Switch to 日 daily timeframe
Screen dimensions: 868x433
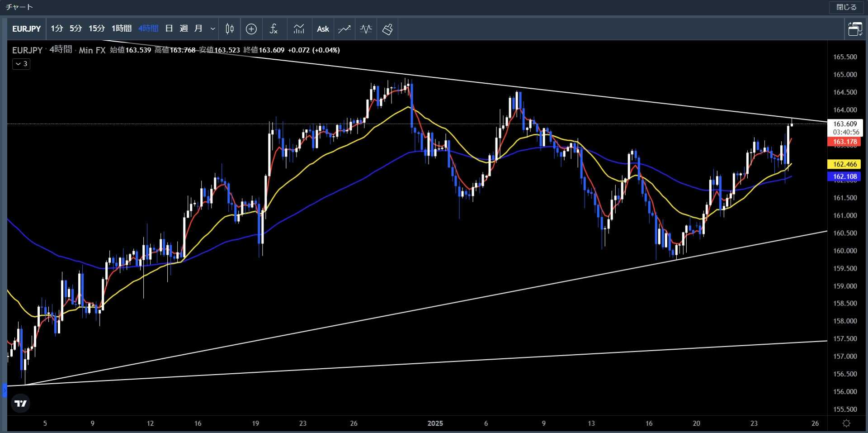(x=169, y=29)
